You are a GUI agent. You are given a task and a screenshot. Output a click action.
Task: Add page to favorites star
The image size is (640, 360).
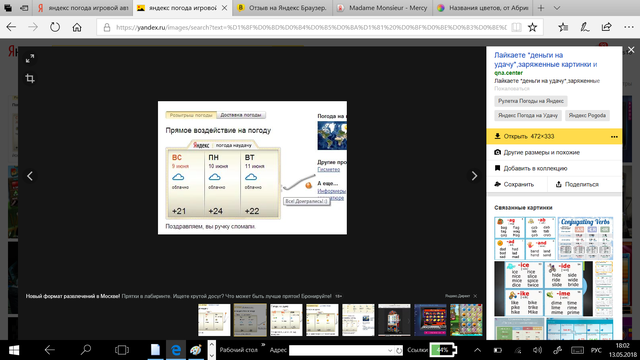[532, 27]
